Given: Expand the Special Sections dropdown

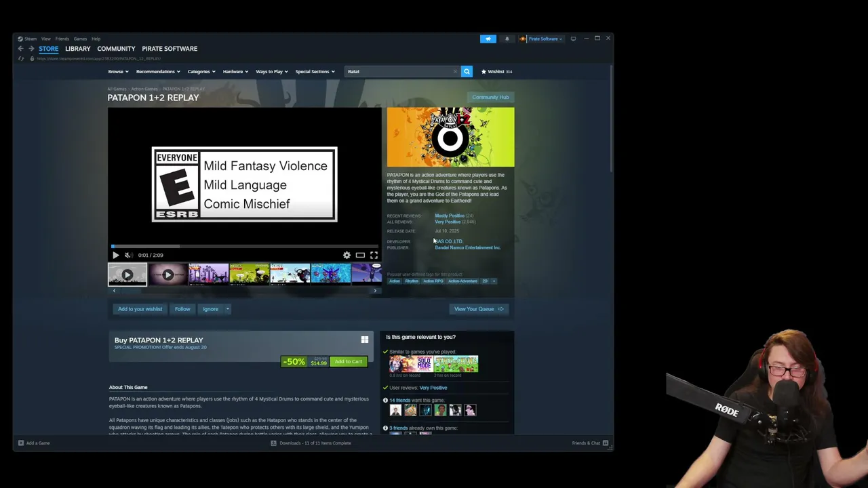Looking at the screenshot, I should 315,71.
